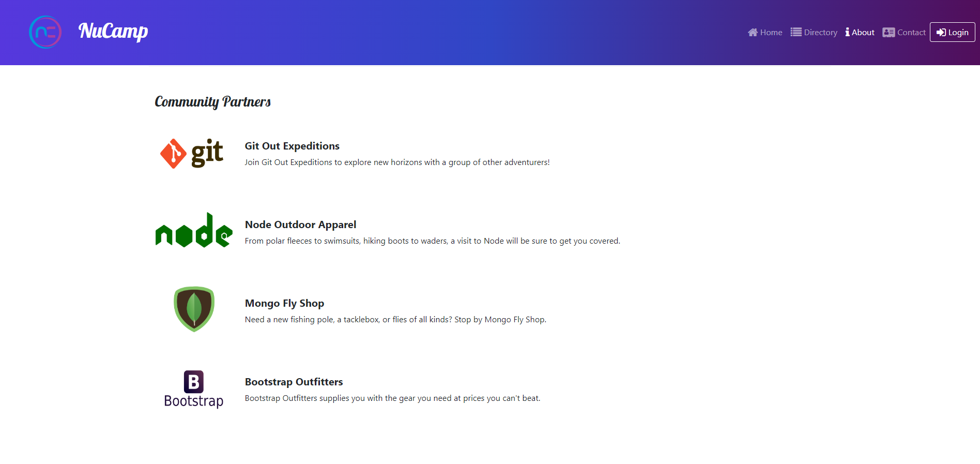Go to the Directory page
The width and height of the screenshot is (980, 464).
[x=814, y=32]
